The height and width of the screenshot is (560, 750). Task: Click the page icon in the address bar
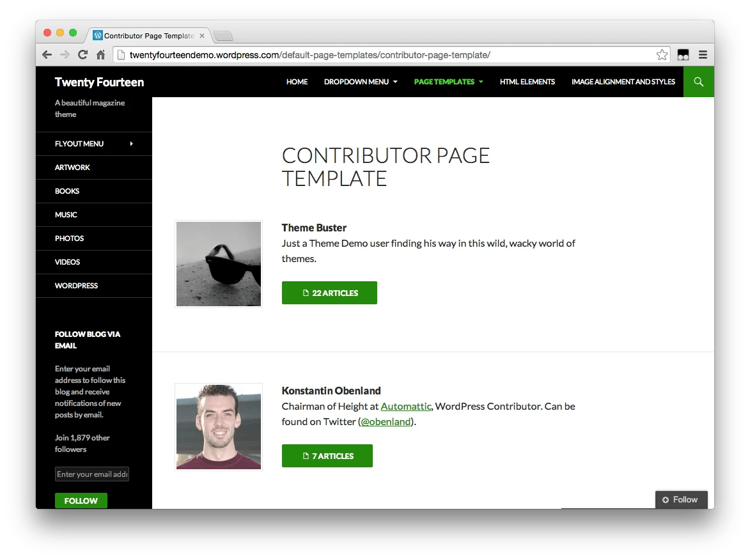(x=121, y=54)
